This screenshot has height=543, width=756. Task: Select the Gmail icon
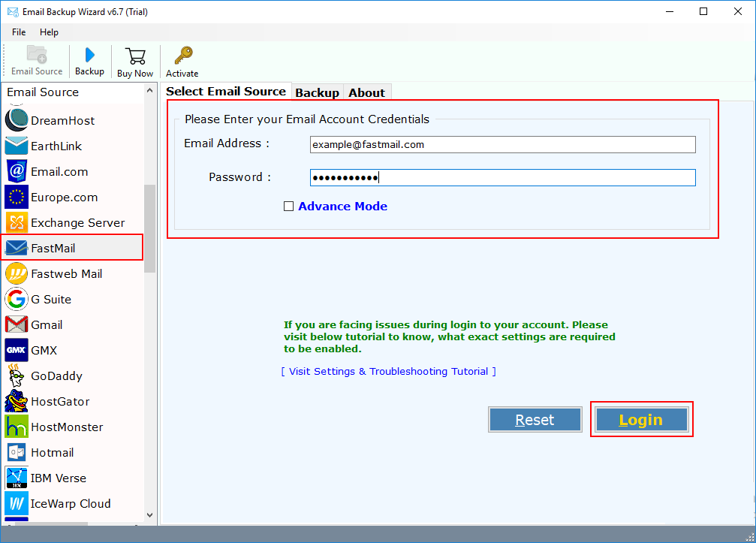point(17,324)
